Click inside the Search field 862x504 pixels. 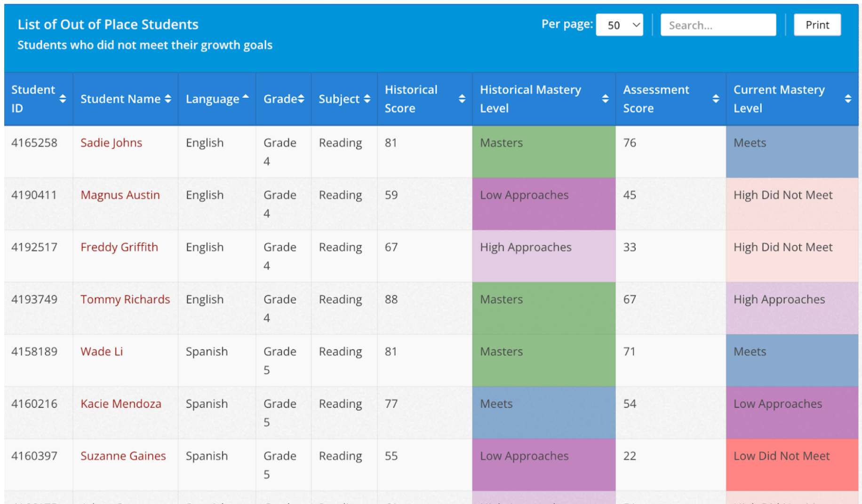click(718, 25)
